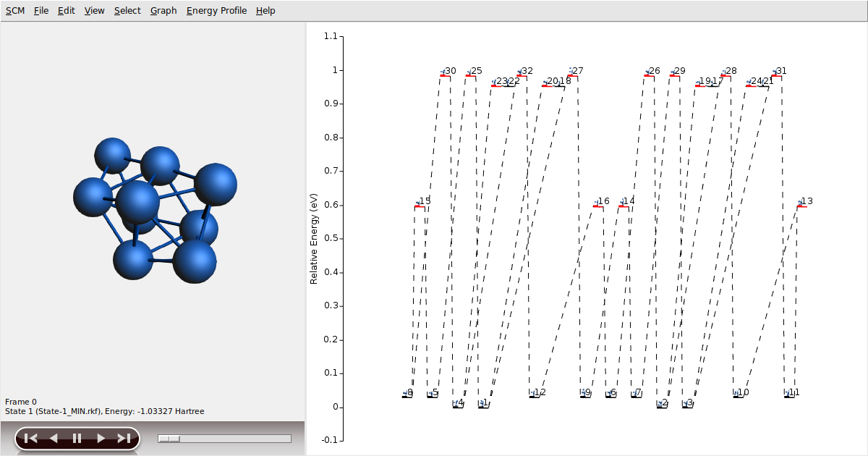Click the Relative Energy (eV) axis label
868x456 pixels.
pyautogui.click(x=314, y=237)
